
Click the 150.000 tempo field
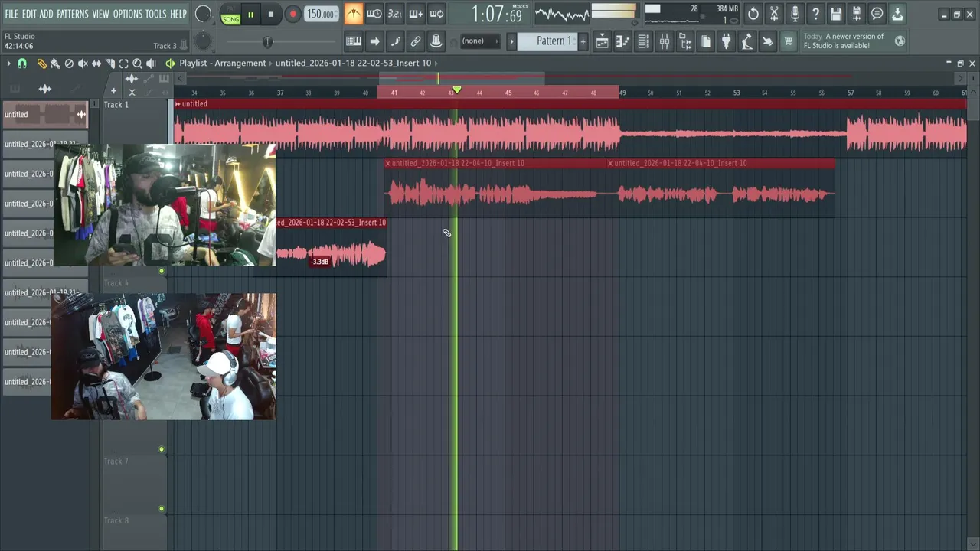coord(322,15)
